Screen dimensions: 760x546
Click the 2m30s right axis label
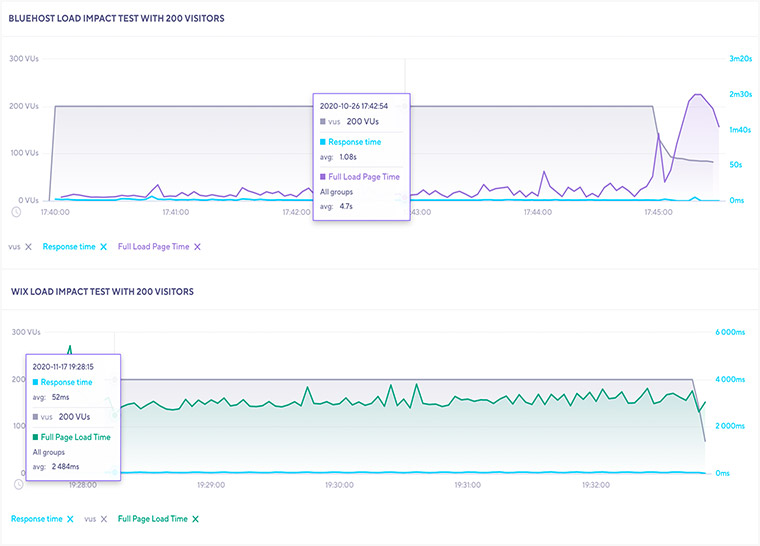tap(741, 94)
